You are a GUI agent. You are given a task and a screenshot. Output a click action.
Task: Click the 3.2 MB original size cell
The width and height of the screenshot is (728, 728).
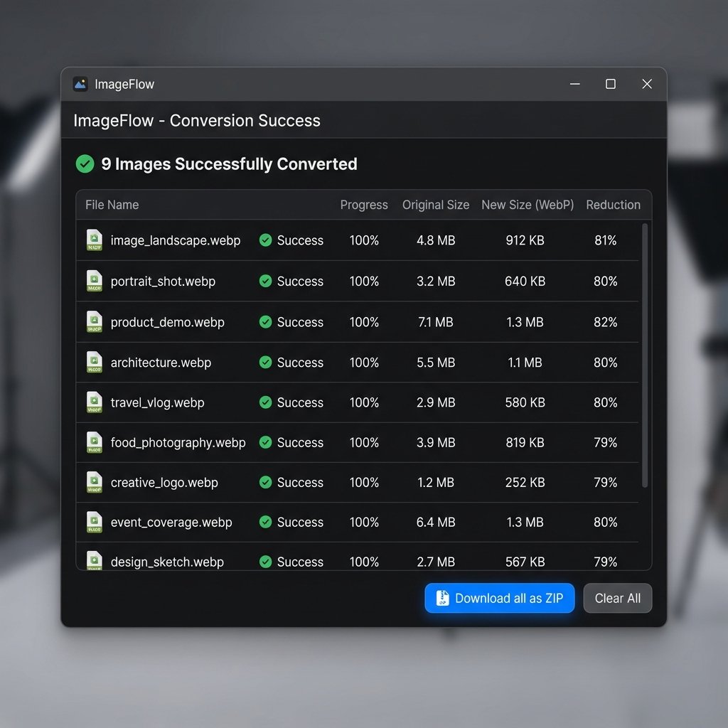[436, 282]
